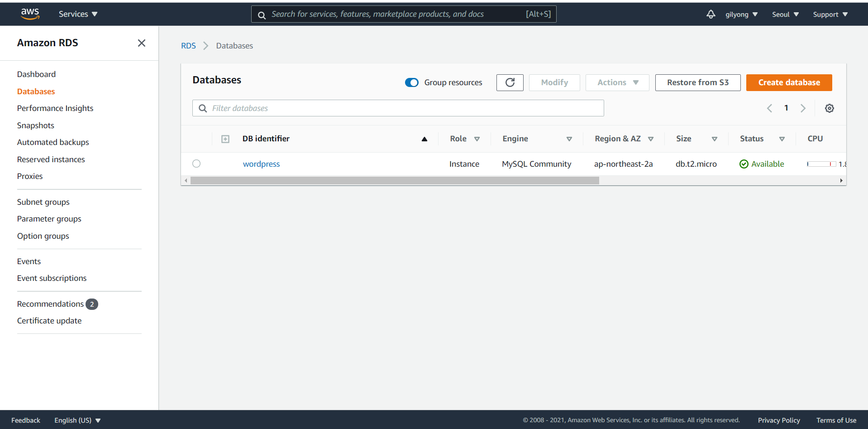
Task: Change language English (US) dropdown
Action: coord(77,420)
